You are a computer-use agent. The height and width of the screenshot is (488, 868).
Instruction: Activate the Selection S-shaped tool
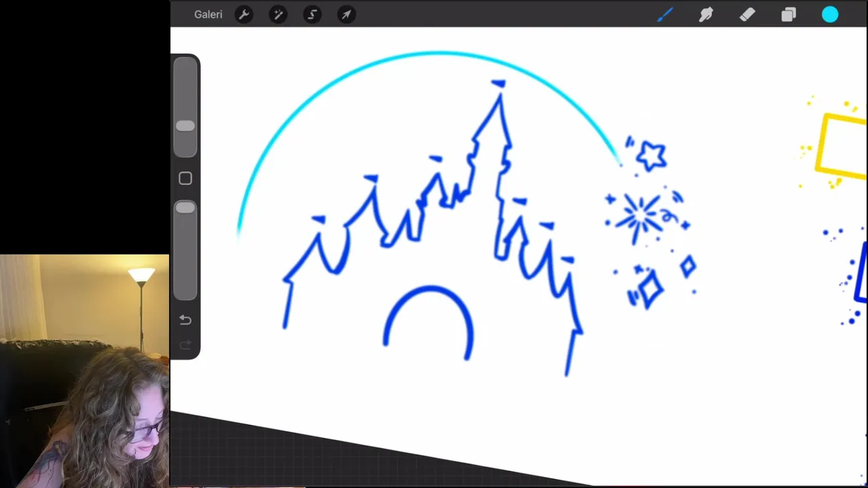coord(312,14)
